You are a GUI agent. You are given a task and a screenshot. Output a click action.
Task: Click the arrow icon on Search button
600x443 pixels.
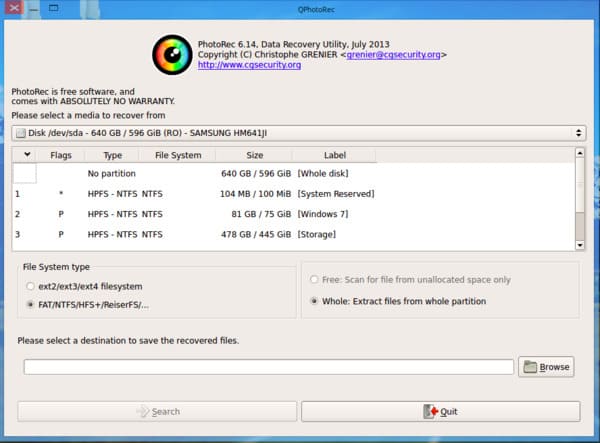pyautogui.click(x=142, y=412)
